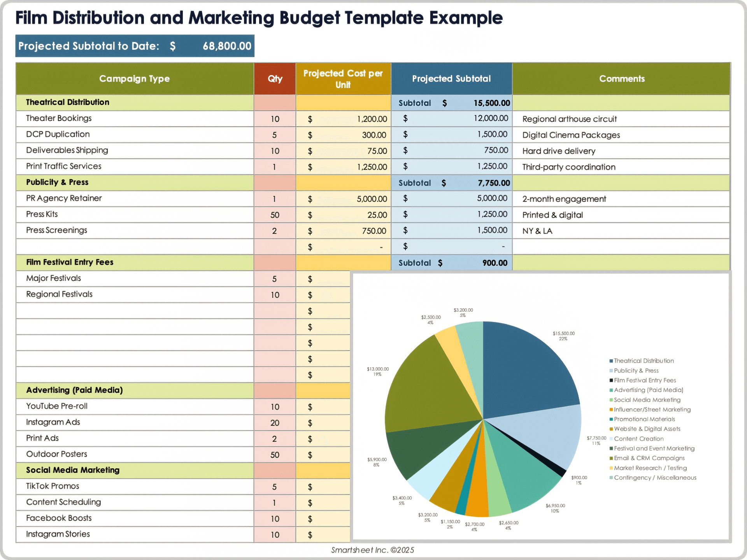Select the Social Media Marketing section header
747x560 pixels.
tap(73, 470)
